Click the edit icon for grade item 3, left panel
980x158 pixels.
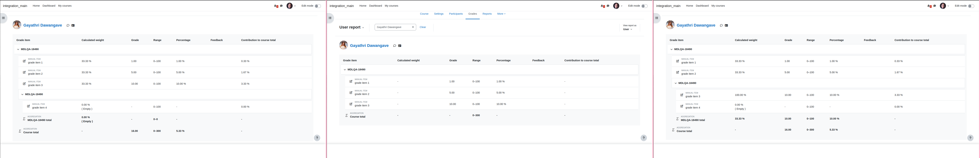coord(24,83)
